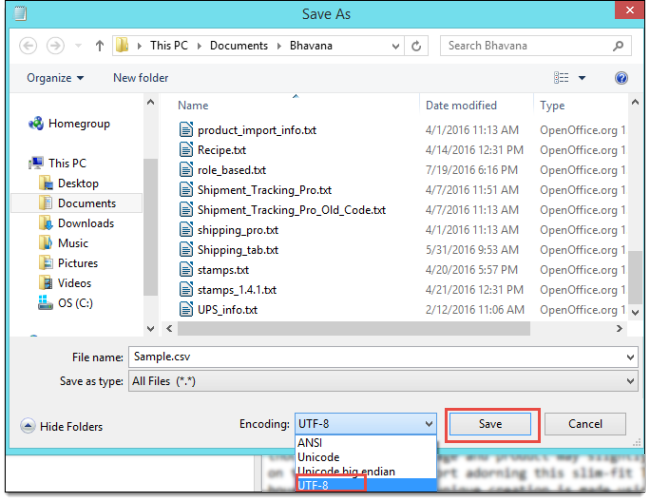Click the icon of Recipe.txt
The width and height of the screenshot is (650, 502).
(x=186, y=150)
